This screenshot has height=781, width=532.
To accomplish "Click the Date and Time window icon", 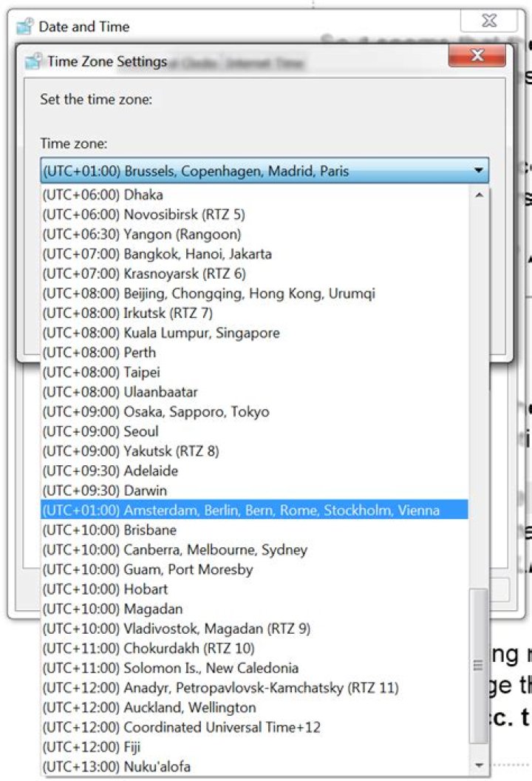I will 25,27.
